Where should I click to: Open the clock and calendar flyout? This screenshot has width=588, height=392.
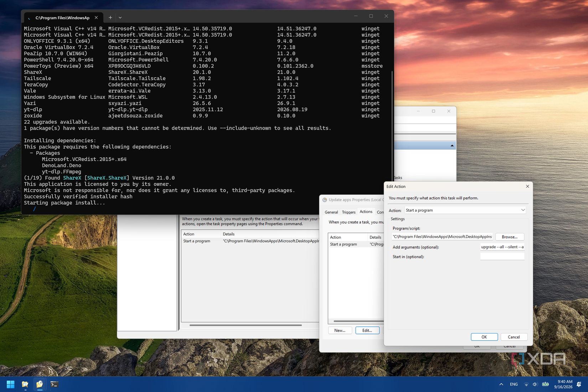pyautogui.click(x=563, y=384)
